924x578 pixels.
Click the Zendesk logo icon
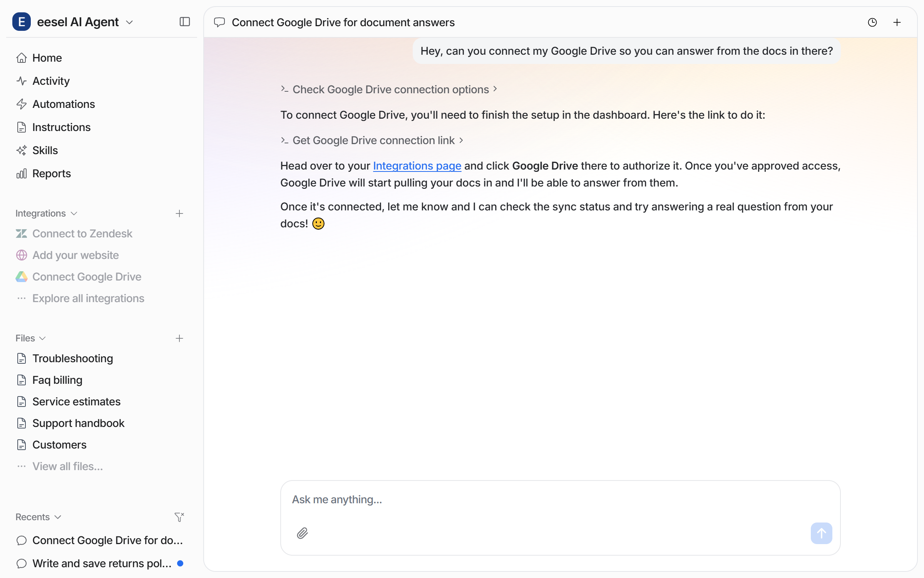(22, 234)
